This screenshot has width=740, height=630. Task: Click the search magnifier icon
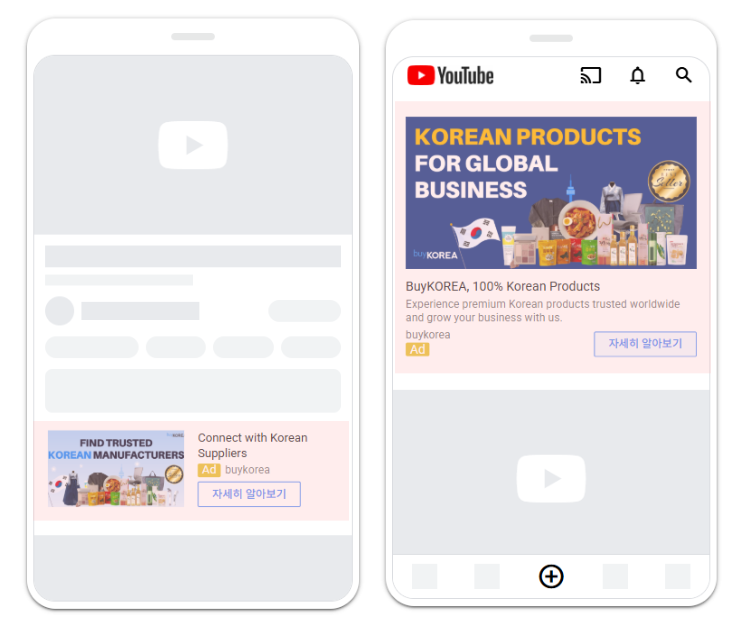(x=684, y=76)
